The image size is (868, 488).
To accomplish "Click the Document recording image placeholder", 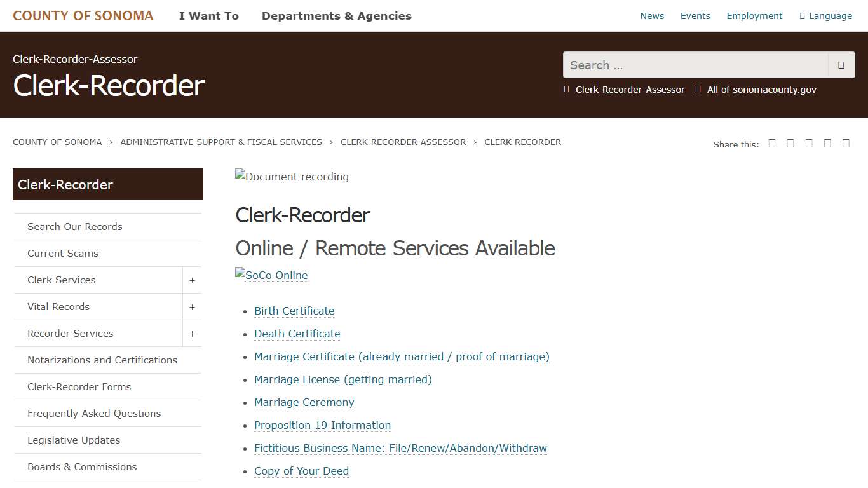I will click(x=292, y=177).
